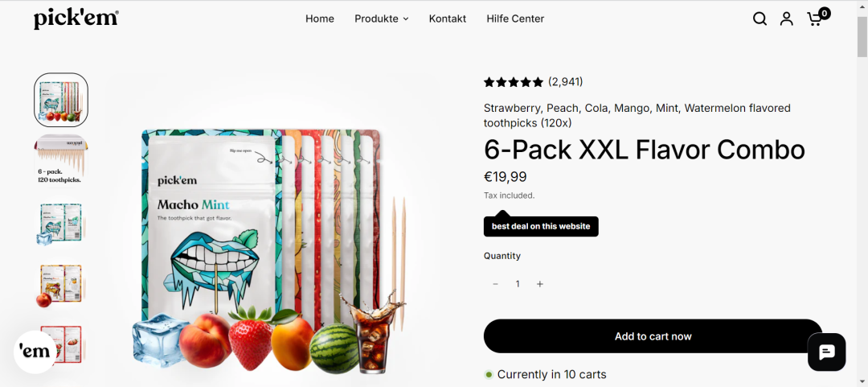The height and width of the screenshot is (387, 868).
Task: Click the quantity input field
Action: point(518,284)
